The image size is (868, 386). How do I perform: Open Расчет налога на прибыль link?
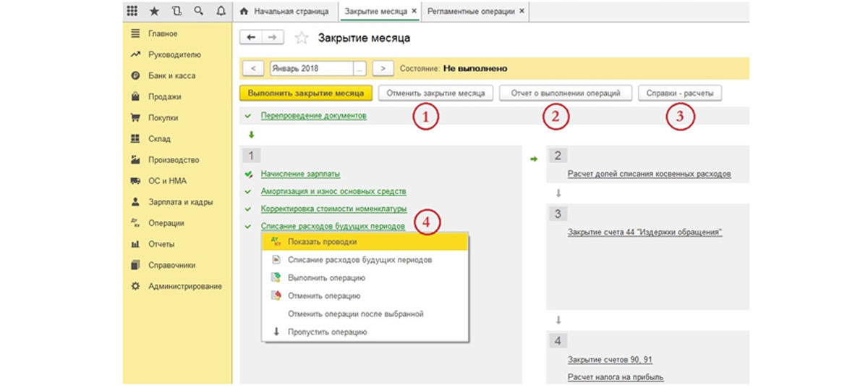616,377
